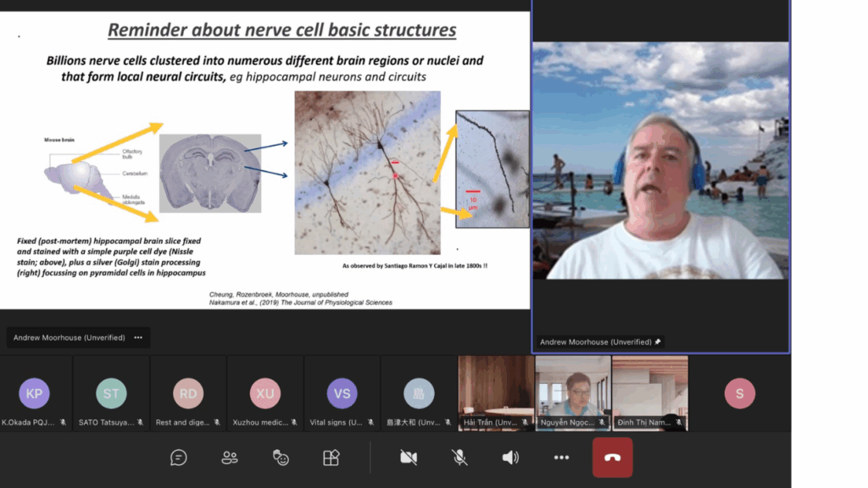Unmute the microphone
Image resolution: width=868 pixels, height=488 pixels.
[x=459, y=457]
